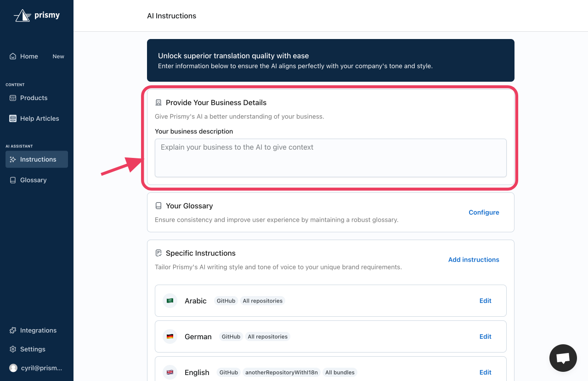The height and width of the screenshot is (381, 588).
Task: Click the English flag icon
Action: coord(170,372)
